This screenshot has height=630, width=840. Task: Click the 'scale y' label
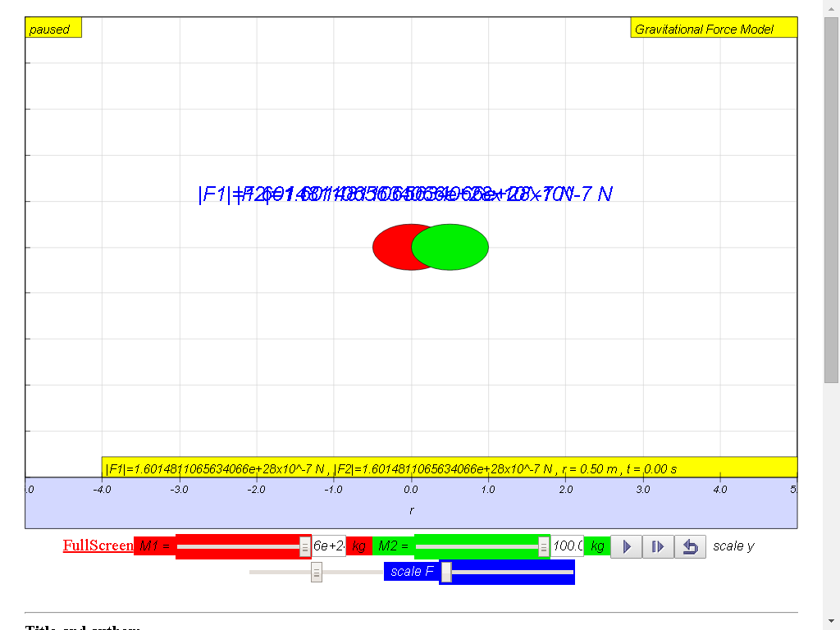733,546
